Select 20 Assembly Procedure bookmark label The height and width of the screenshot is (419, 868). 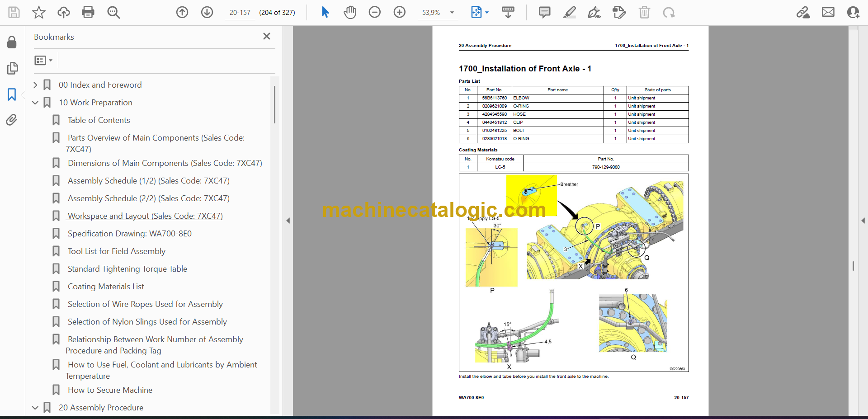tap(101, 408)
